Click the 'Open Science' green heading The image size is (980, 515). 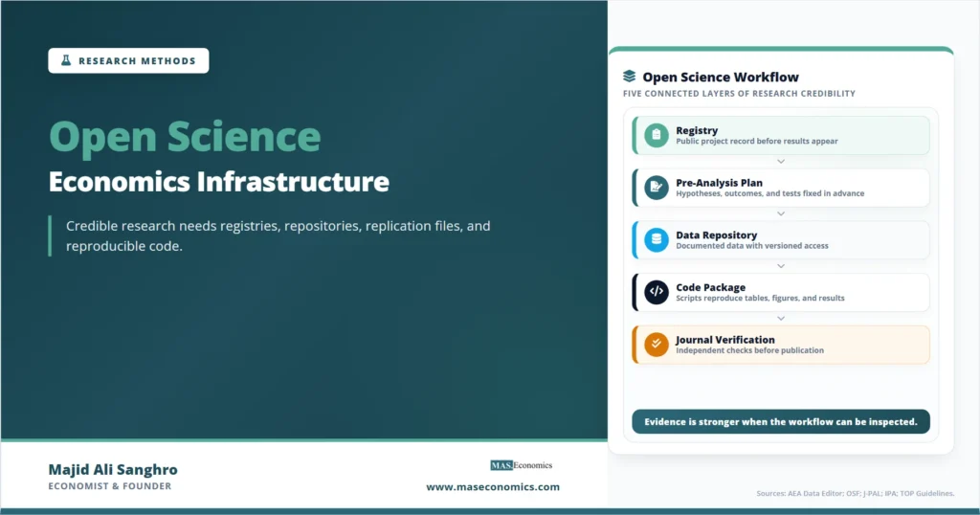coord(185,137)
